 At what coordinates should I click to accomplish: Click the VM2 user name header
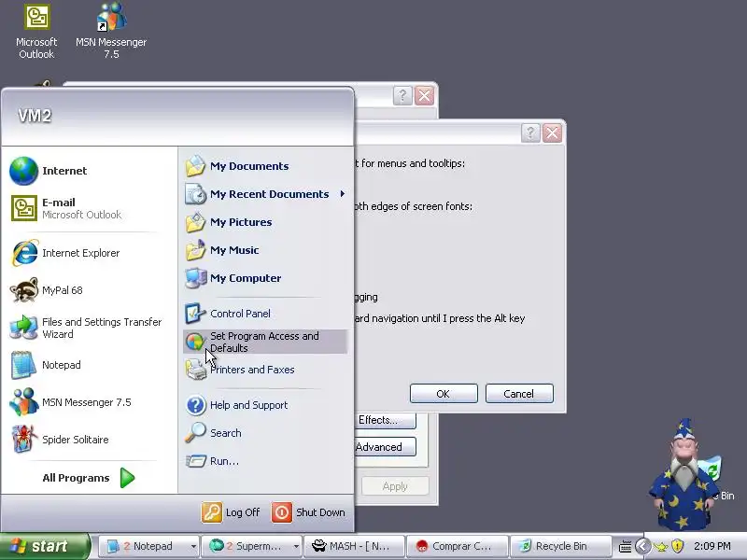click(35, 116)
